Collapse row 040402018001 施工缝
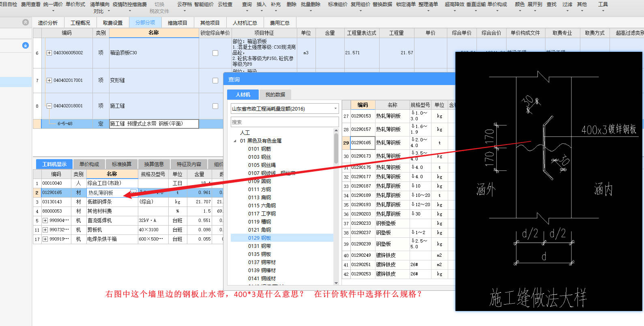 tap(49, 106)
